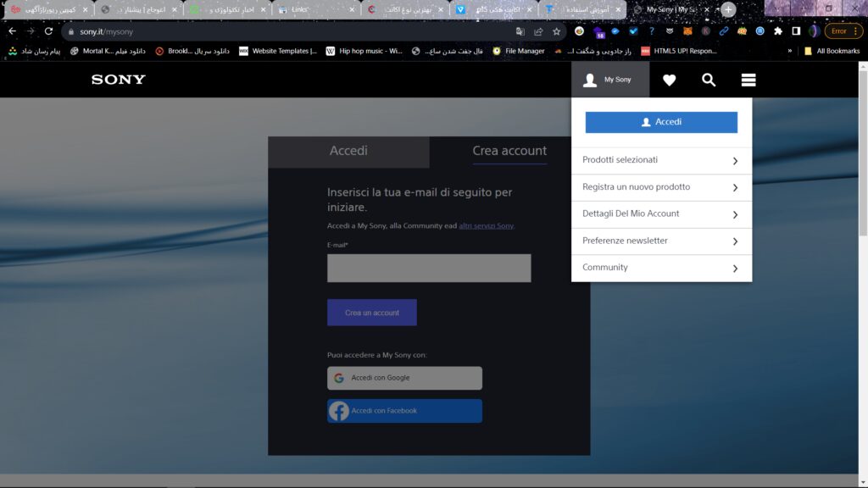Viewport: 868px width, 488px height.
Task: Click the My Sony user icon
Action: (590, 80)
